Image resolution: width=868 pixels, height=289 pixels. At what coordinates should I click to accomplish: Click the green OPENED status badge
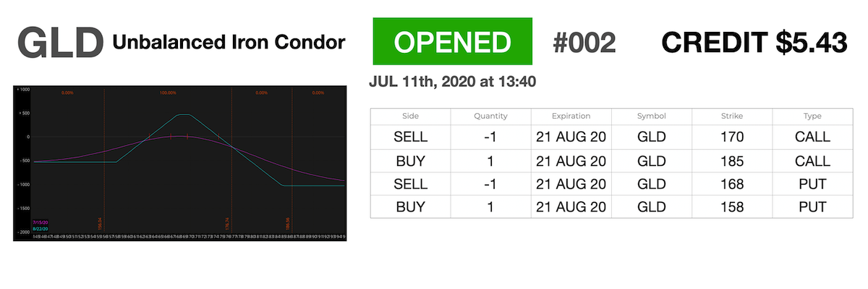coord(453,43)
